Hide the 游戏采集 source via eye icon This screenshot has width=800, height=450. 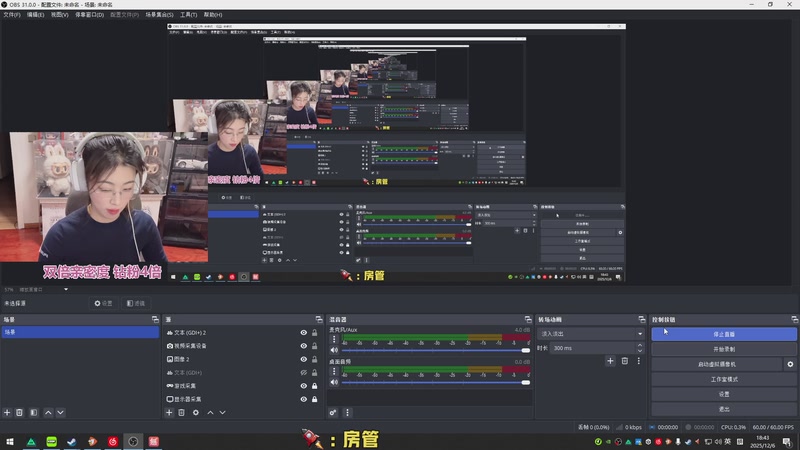(x=304, y=386)
